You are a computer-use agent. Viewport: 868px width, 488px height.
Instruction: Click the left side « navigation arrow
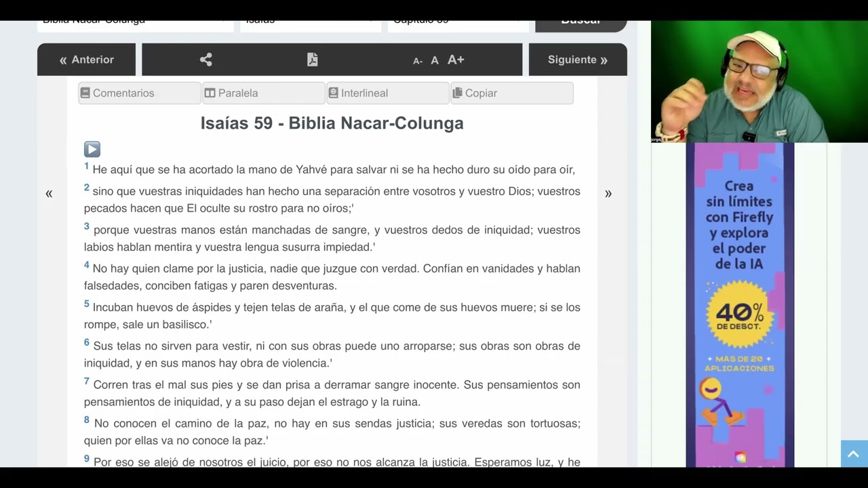point(49,194)
